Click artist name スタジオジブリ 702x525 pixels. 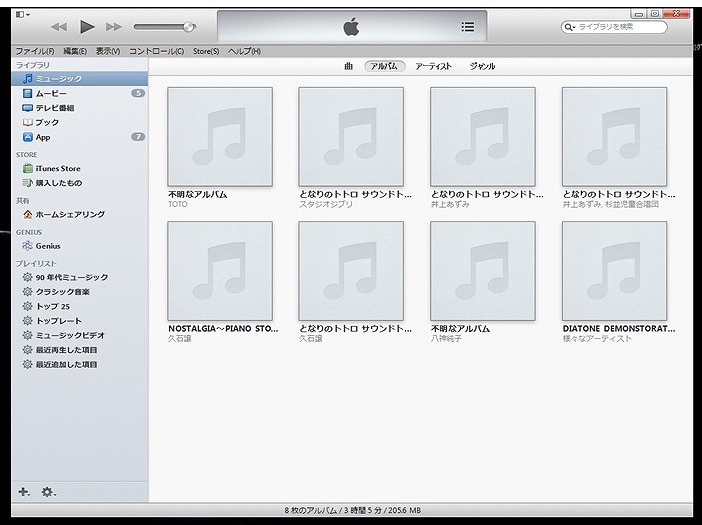coord(326,204)
